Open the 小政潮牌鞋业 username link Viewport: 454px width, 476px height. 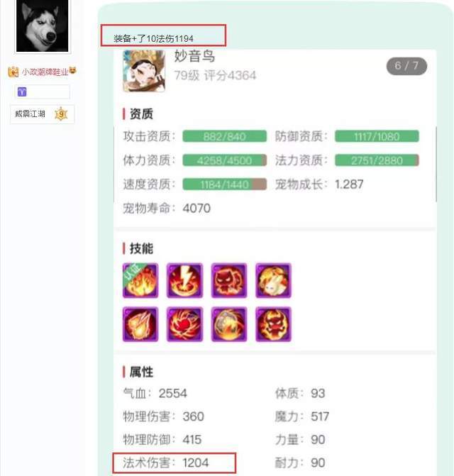[x=45, y=72]
